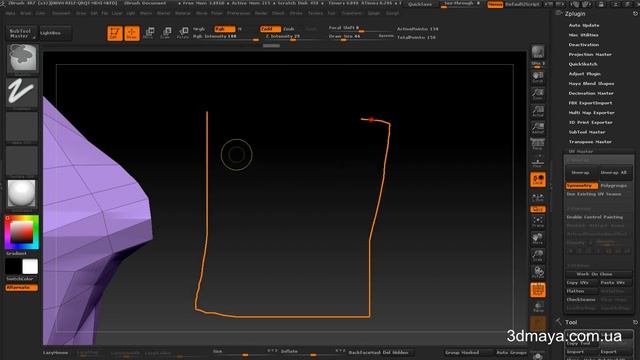640x360 pixels.
Task: Open the stroke type selector
Action: (x=22, y=93)
